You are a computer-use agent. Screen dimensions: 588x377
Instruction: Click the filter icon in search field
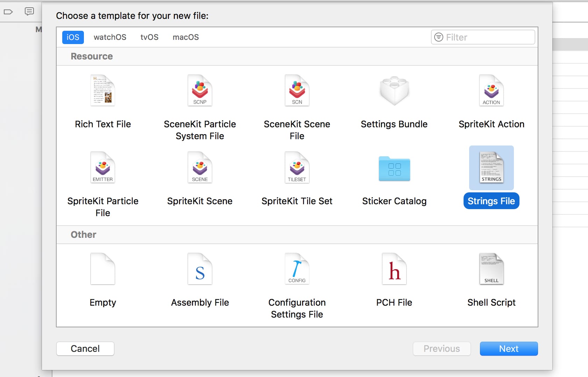pyautogui.click(x=438, y=37)
